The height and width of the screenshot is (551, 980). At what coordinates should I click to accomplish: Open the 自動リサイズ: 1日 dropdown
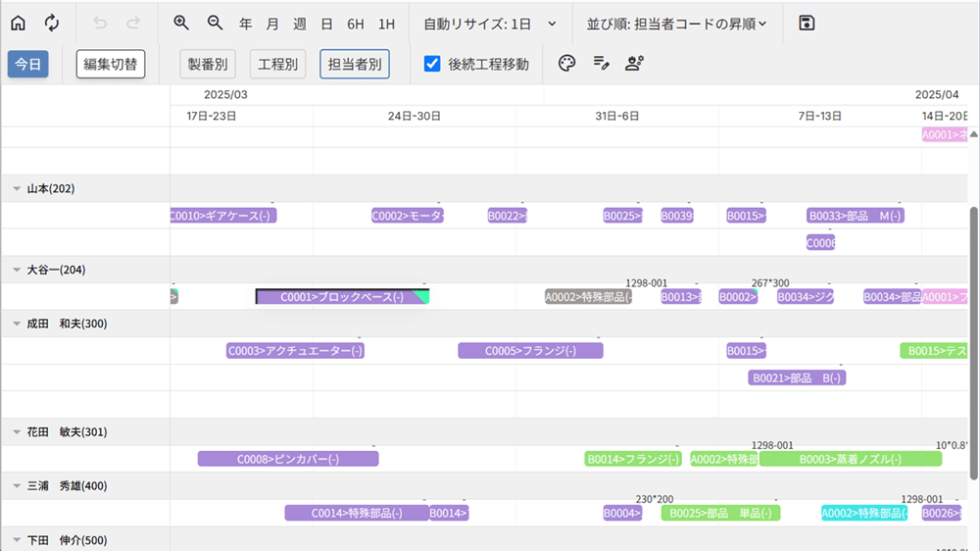click(x=490, y=23)
